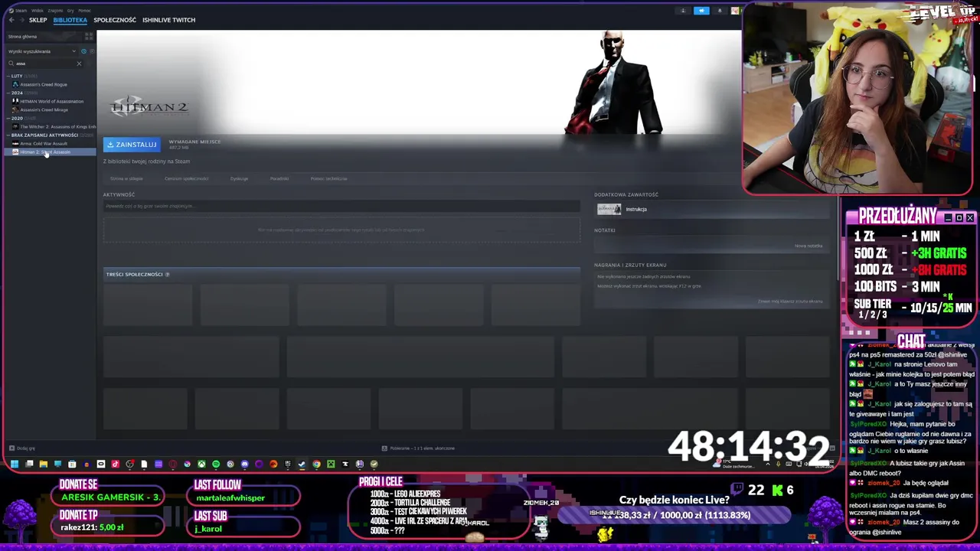The width and height of the screenshot is (980, 551).
Task: Click Strona główna in library sidebar
Action: (23, 37)
